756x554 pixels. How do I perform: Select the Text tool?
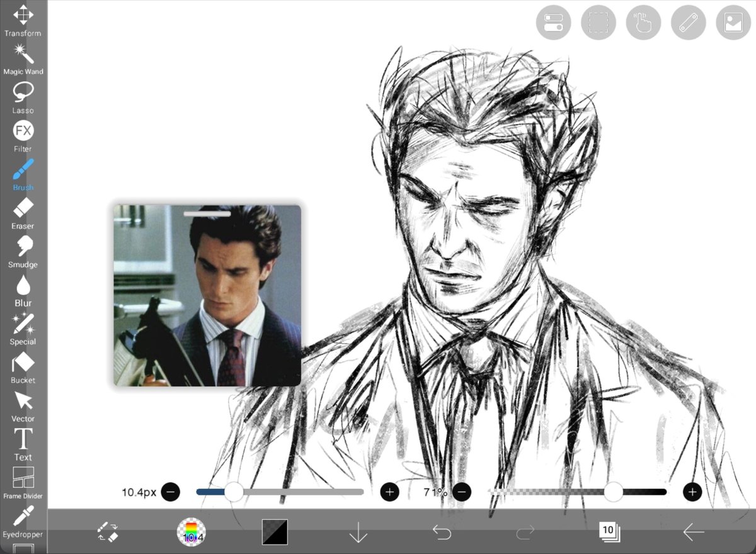[23, 444]
